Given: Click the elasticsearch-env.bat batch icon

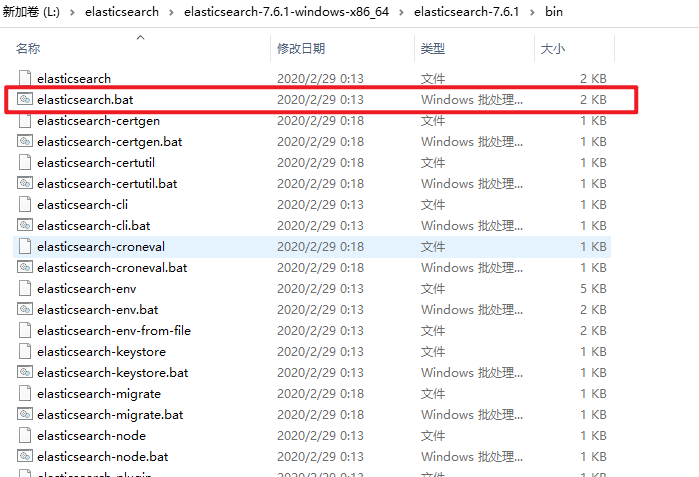Looking at the screenshot, I should [25, 309].
